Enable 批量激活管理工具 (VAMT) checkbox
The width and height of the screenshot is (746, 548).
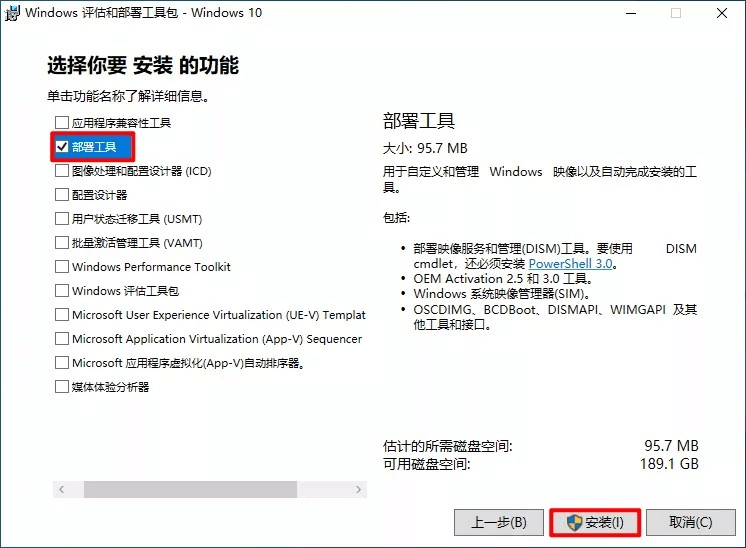(62, 243)
